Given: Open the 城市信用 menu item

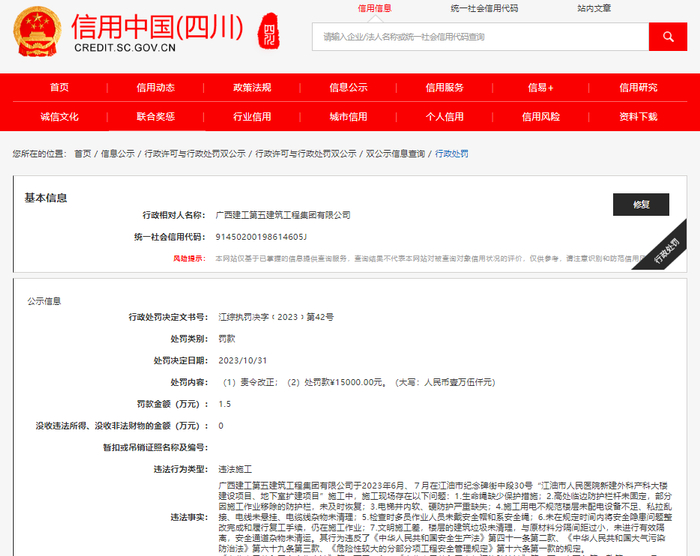Looking at the screenshot, I should [348, 117].
